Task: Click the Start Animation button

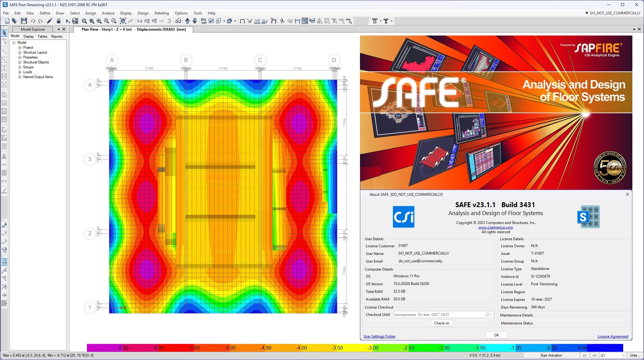Action: (x=551, y=355)
